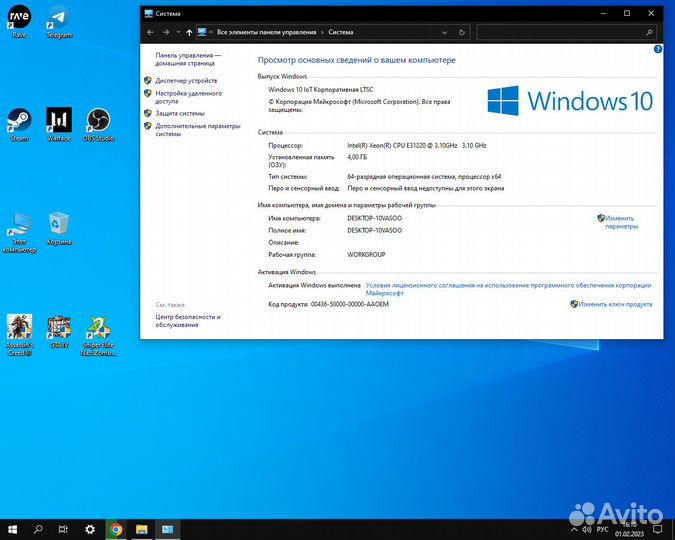Refresh the System page
This screenshot has width=675, height=540.
462,32
